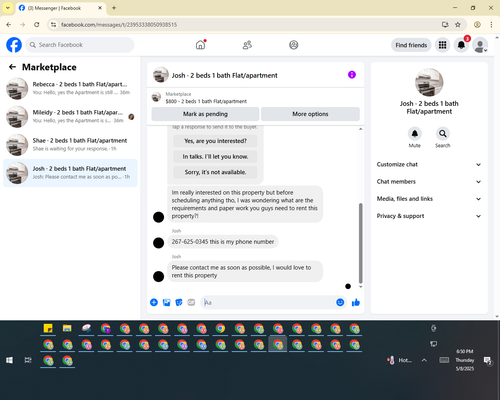Select the Messenger | Facebook browser tab
Viewport: 500px width, 400px height.
[x=60, y=8]
